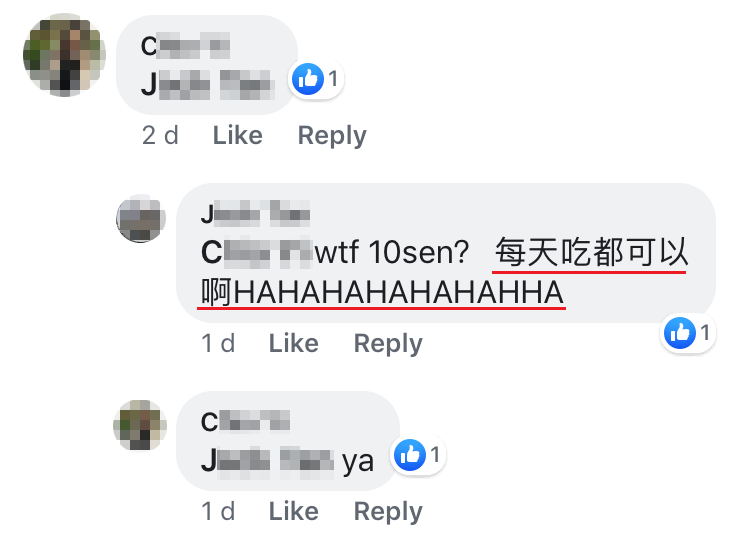This screenshot has width=750, height=536.
Task: Reply to the 'wtf 10sen?' comment
Action: pos(388,344)
